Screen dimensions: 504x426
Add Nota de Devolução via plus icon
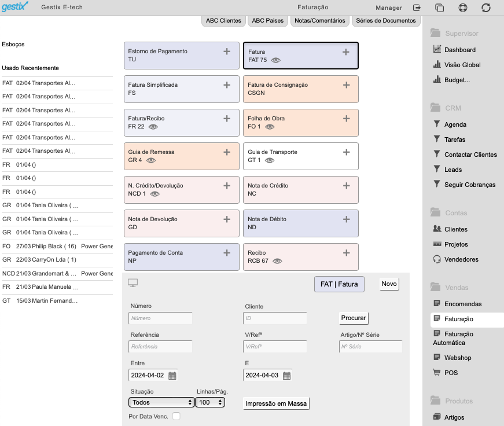point(227,219)
